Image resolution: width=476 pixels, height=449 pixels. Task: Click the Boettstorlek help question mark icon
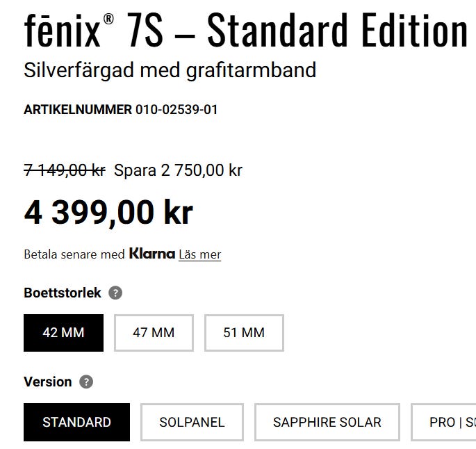click(115, 293)
